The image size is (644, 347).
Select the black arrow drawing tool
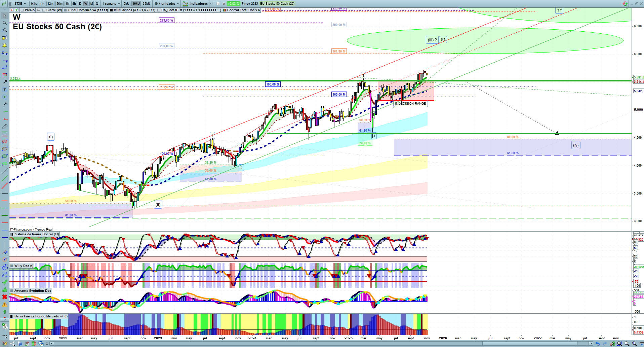(5, 82)
